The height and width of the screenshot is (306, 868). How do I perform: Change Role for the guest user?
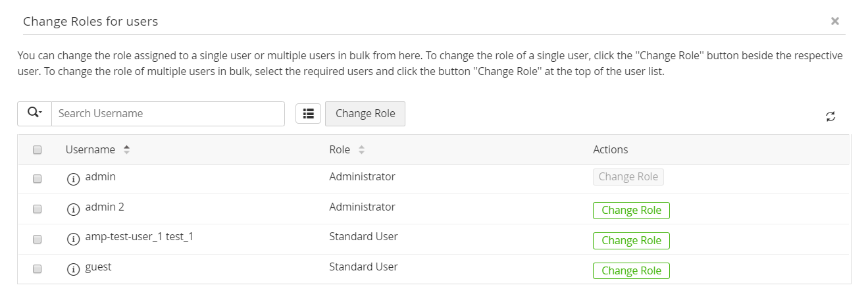click(x=631, y=270)
